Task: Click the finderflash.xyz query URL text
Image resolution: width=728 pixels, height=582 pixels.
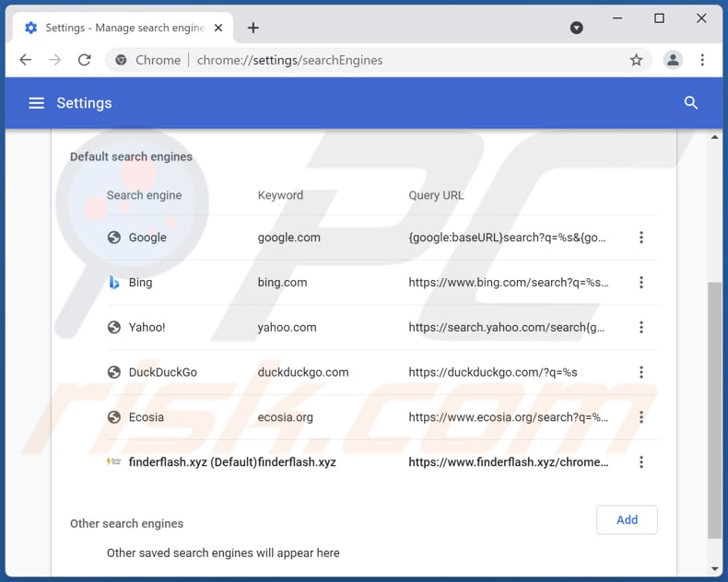Action: click(x=509, y=462)
